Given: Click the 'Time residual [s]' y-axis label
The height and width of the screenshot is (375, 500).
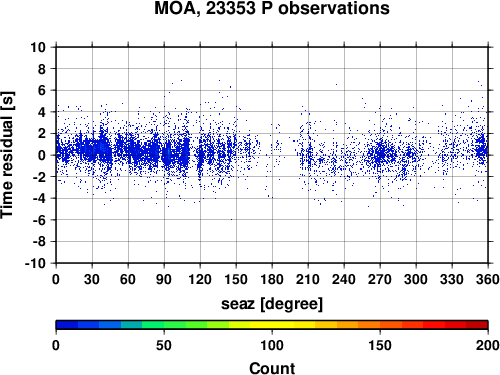Looking at the screenshot, I should 7,155.
